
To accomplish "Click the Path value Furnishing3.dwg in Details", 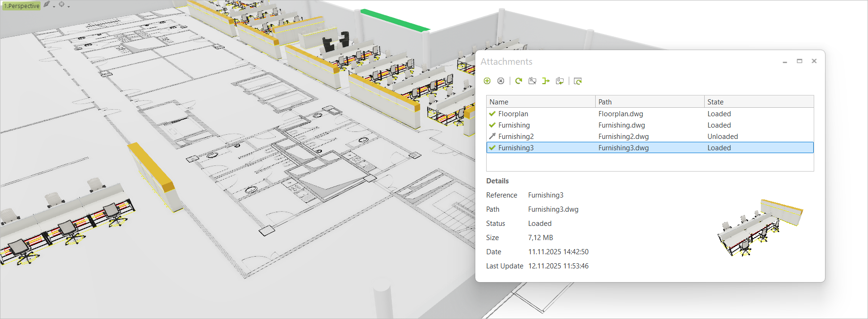I will [x=553, y=209].
